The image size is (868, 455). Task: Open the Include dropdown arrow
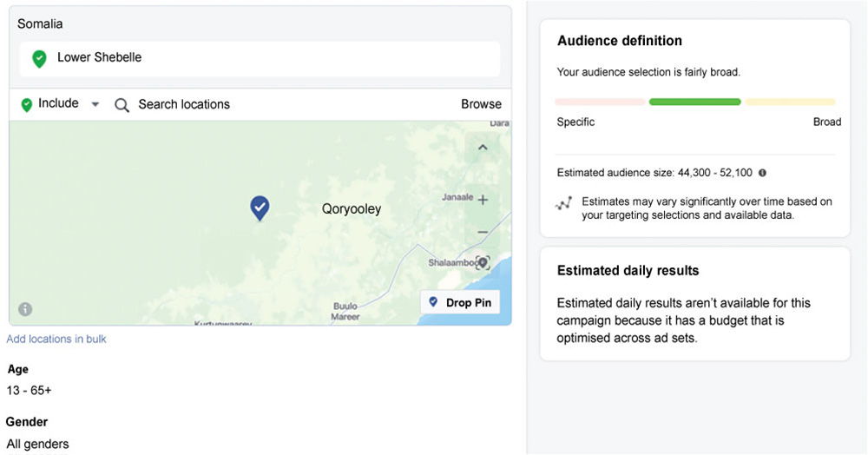[95, 104]
